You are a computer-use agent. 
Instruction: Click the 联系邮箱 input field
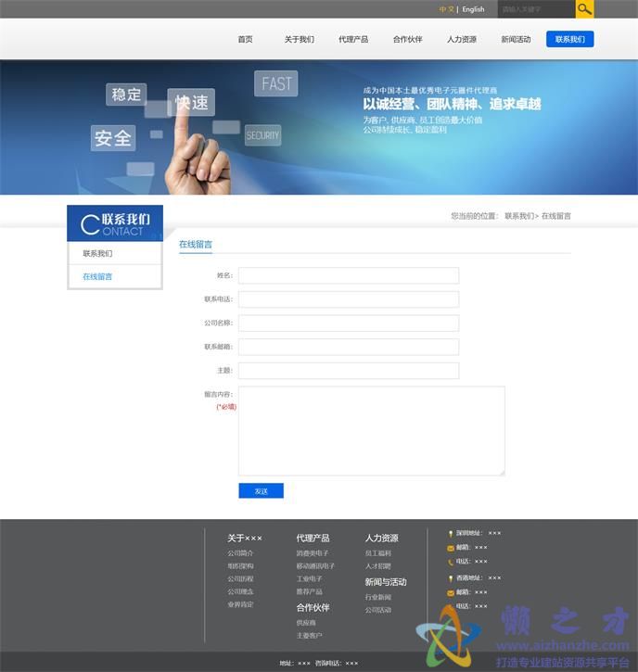[x=349, y=347]
